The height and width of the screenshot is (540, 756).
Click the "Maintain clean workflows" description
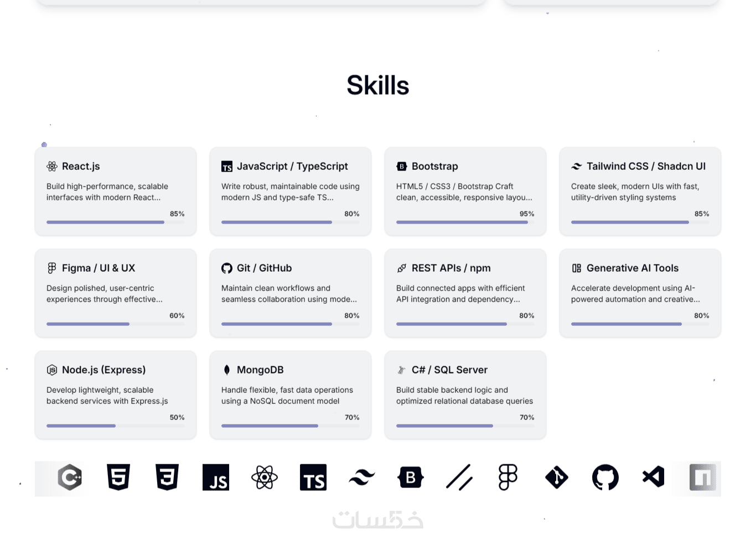click(289, 294)
